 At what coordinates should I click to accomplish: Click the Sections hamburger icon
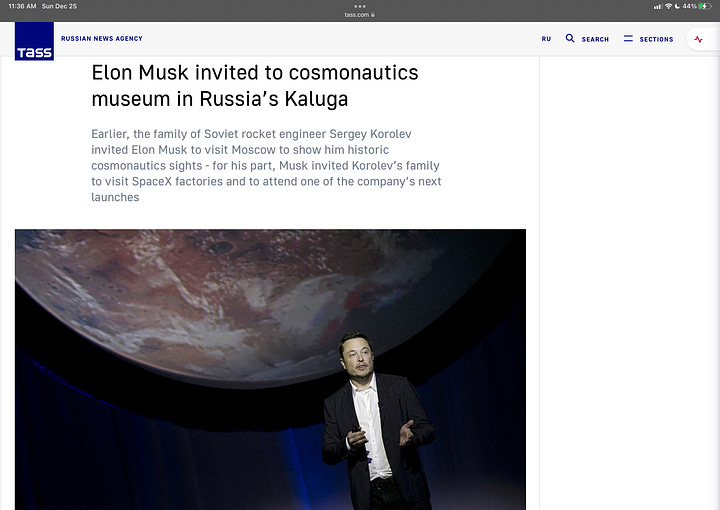[x=628, y=39]
